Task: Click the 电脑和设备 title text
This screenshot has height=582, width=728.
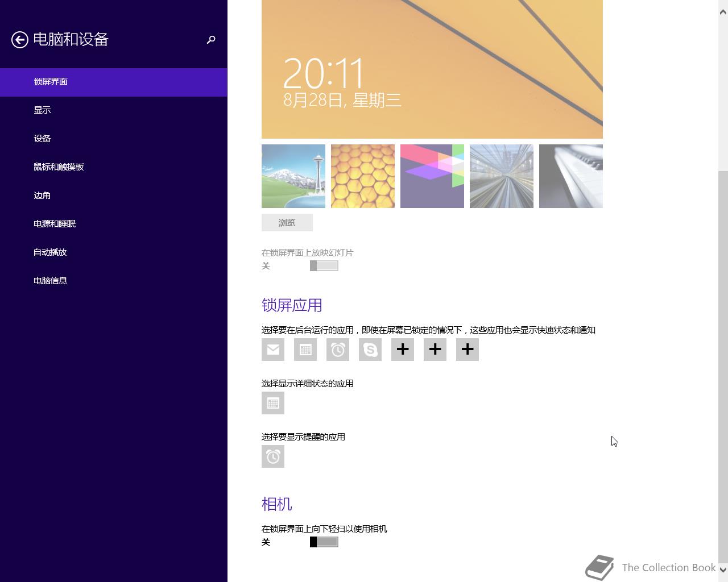Action: pyautogui.click(x=71, y=39)
